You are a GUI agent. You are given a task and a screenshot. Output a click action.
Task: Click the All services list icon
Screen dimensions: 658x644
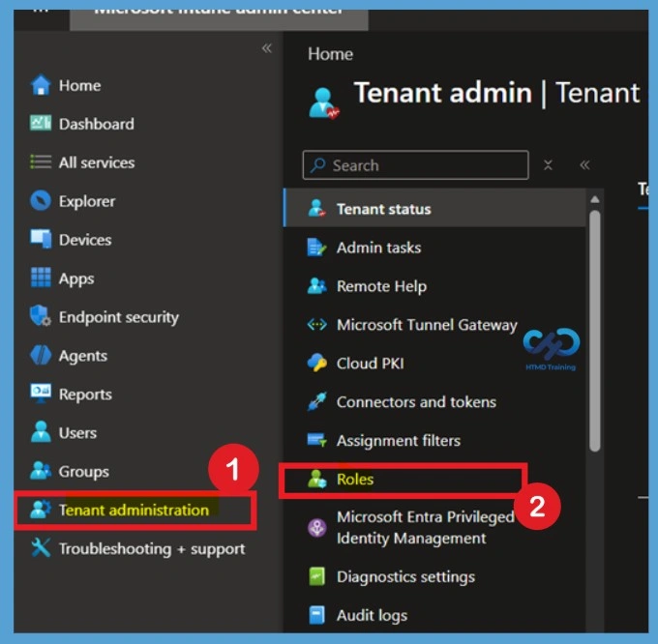(x=41, y=161)
